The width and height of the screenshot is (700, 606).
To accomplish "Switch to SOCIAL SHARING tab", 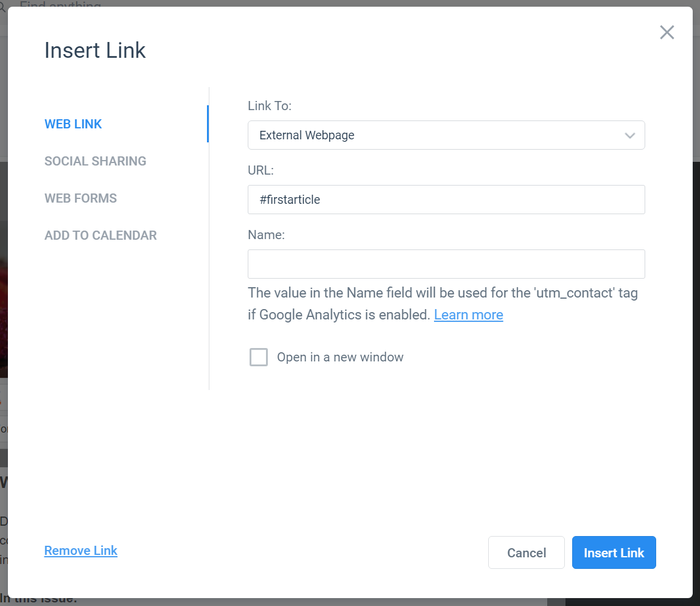I will click(95, 161).
